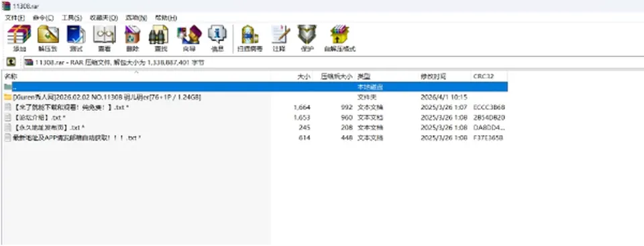Sort by the Type (类型) column header
This screenshot has width=644, height=246.
coord(386,77)
